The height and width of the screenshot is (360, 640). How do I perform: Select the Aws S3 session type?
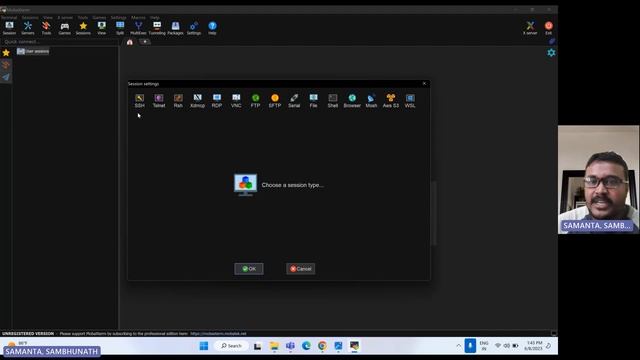pyautogui.click(x=391, y=100)
